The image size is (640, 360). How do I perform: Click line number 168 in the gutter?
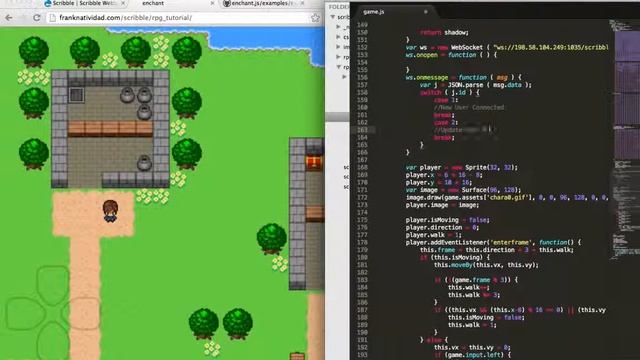[x=362, y=167]
